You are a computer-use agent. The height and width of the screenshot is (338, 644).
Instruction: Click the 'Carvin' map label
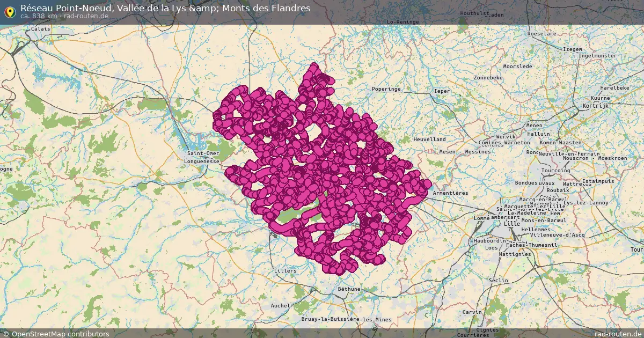472,312
